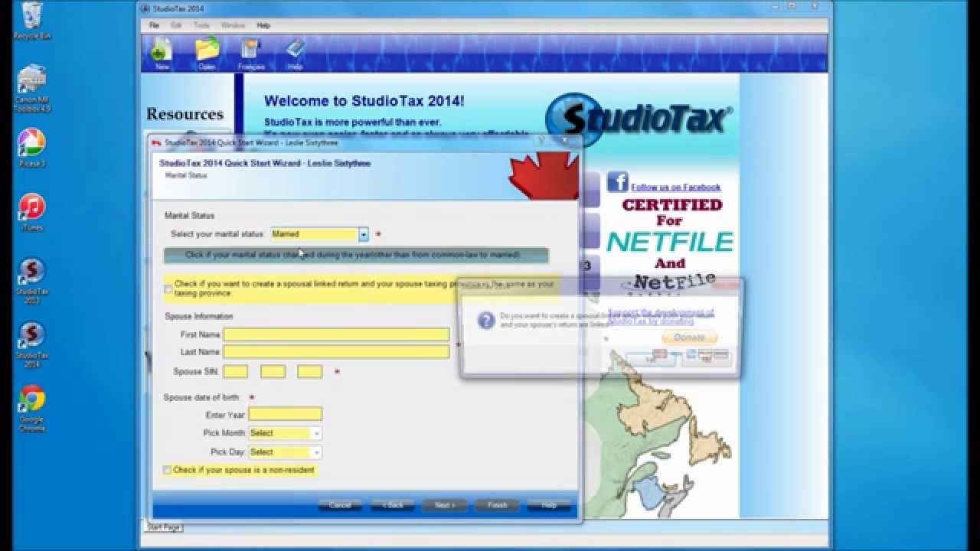Click the Donate button
Viewport: 980px width, 551px height.
[689, 337]
